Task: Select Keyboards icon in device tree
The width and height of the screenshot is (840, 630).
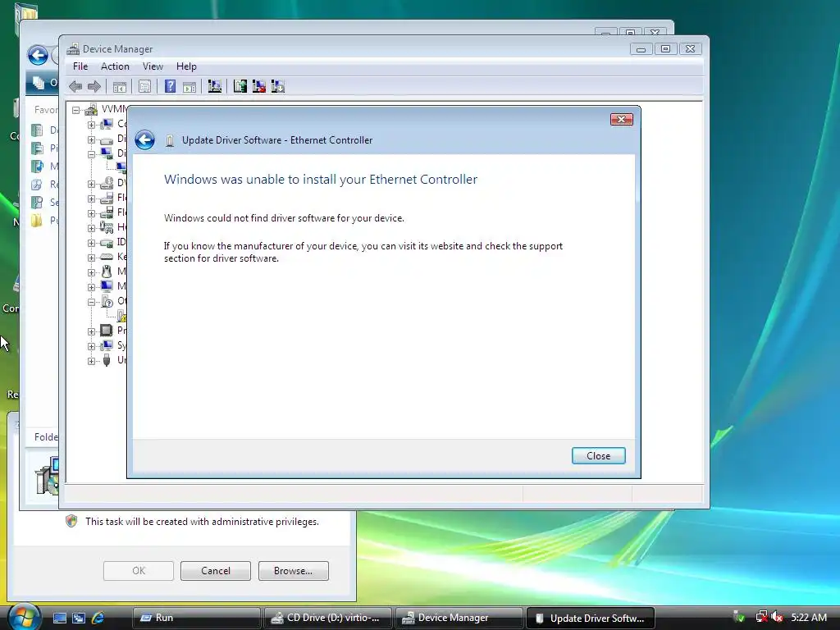Action: (x=107, y=257)
